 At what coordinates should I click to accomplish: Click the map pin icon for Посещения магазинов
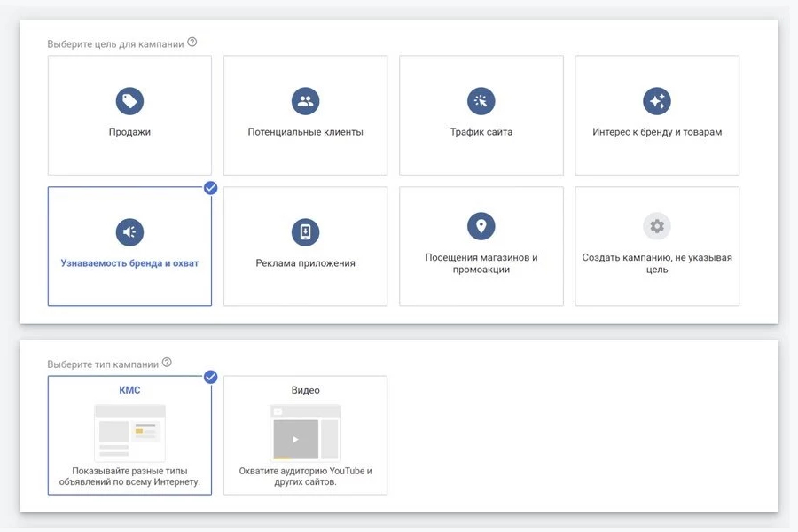tap(481, 226)
